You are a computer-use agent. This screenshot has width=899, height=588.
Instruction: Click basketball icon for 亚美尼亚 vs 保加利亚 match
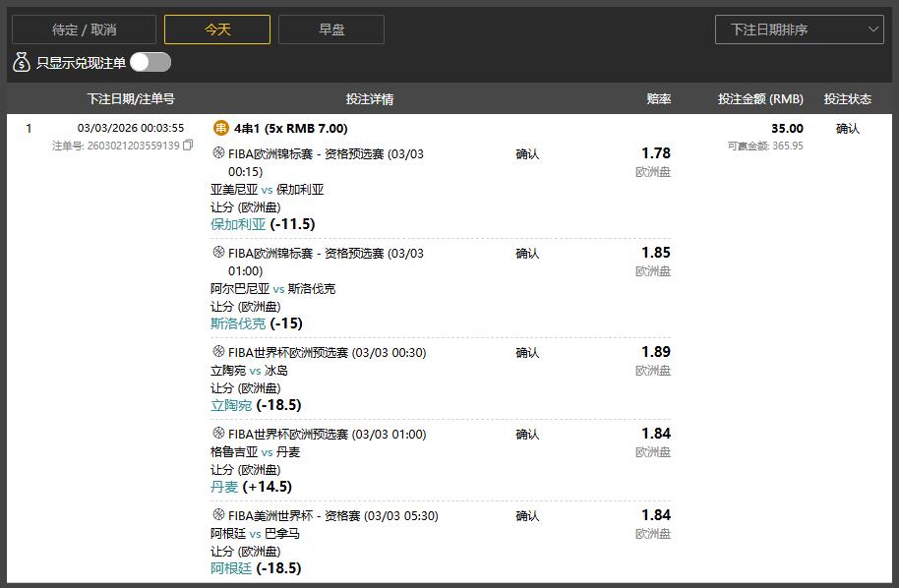pyautogui.click(x=218, y=152)
